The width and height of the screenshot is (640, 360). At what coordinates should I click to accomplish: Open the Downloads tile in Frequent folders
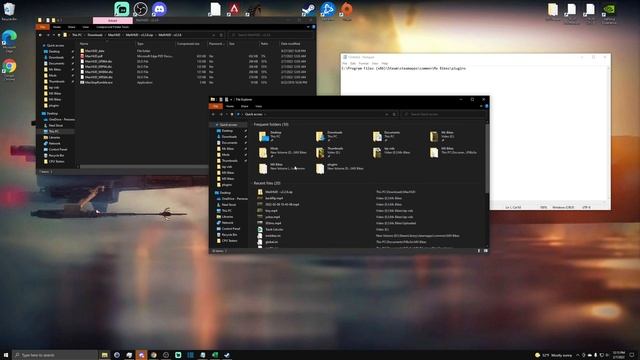coord(339,136)
